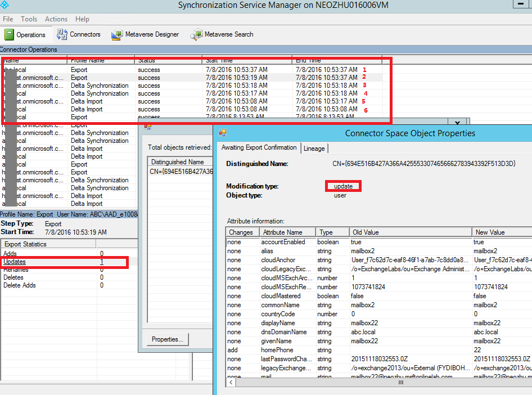Open the Metaverse Designer icon
This screenshot has width=532, height=395.
[x=117, y=34]
